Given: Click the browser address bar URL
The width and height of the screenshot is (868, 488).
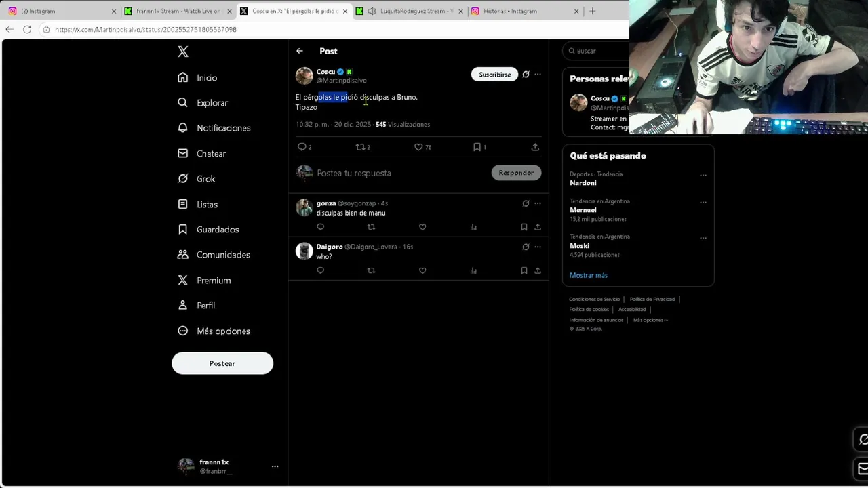Looking at the screenshot, I should point(146,30).
